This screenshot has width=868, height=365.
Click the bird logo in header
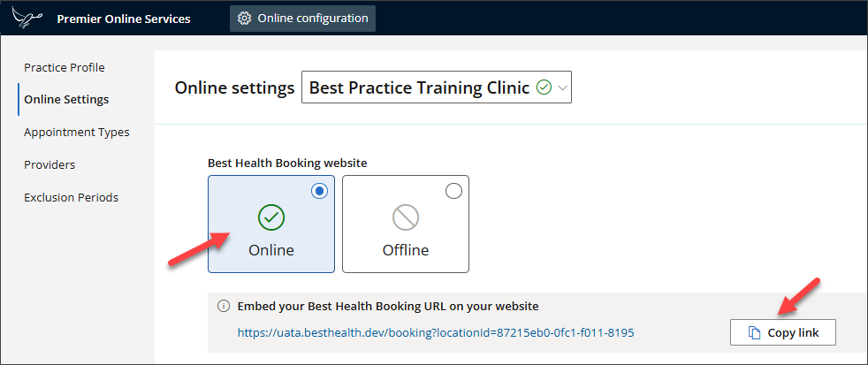click(28, 18)
